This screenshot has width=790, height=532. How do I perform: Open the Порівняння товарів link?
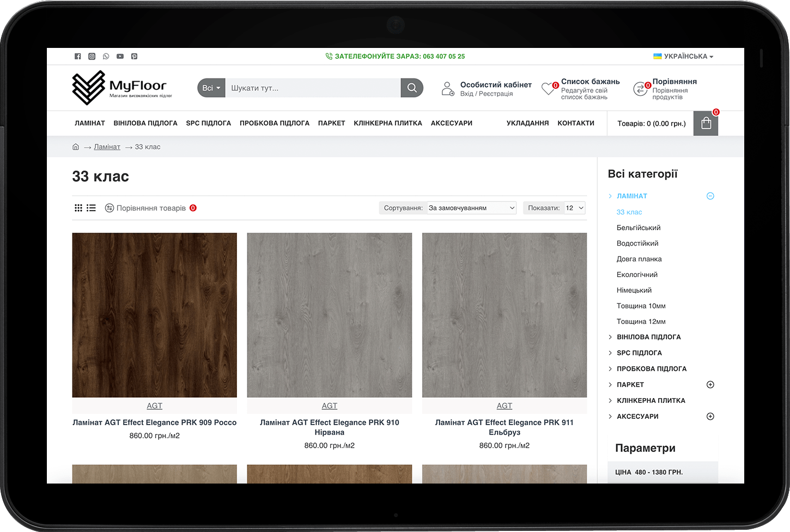click(150, 208)
